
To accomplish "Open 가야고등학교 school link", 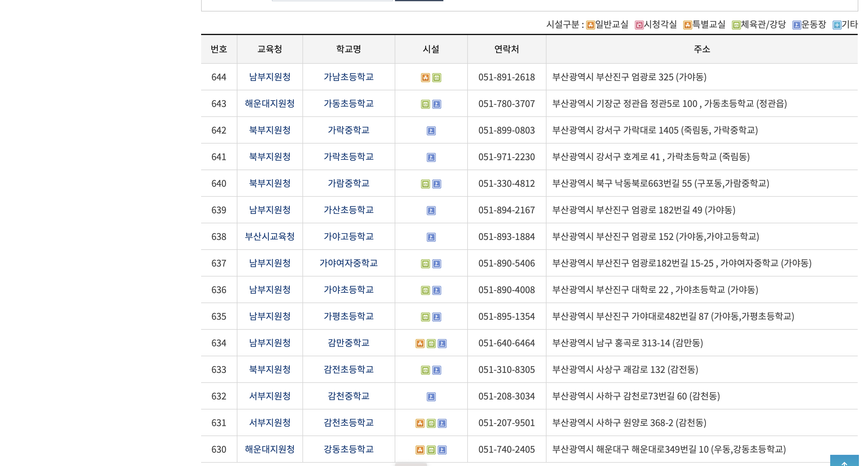I will click(348, 237).
